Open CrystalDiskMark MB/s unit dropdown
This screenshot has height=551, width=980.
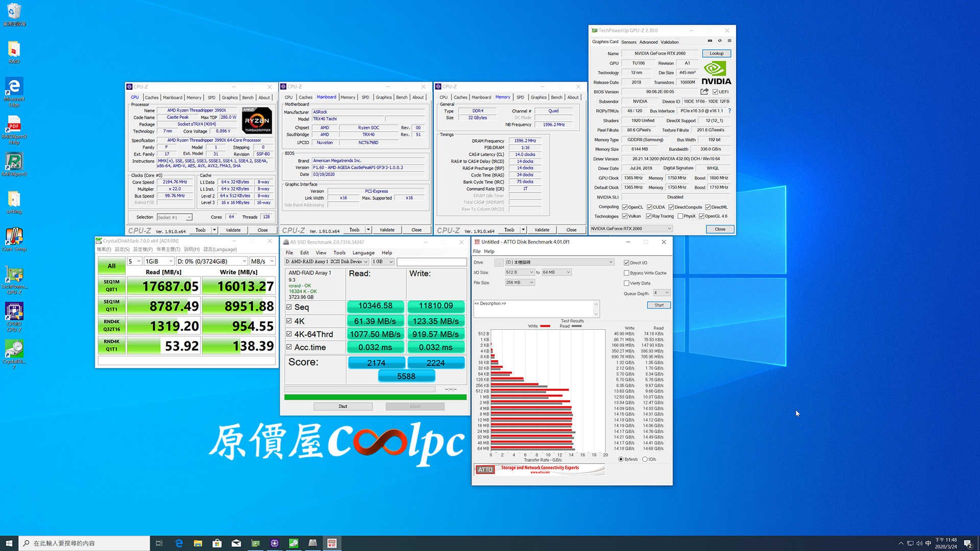click(x=262, y=261)
